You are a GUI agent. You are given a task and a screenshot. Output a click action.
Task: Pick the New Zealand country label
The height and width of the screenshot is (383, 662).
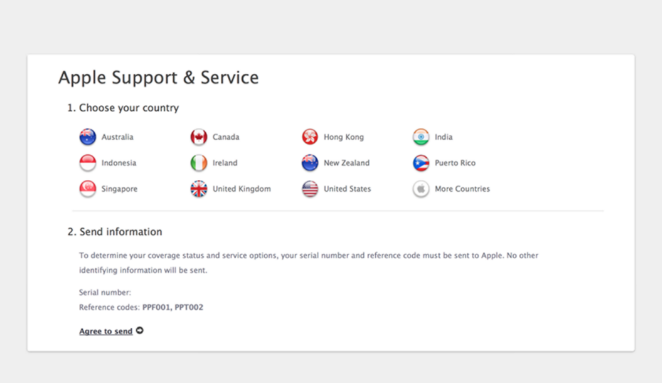[x=347, y=163]
